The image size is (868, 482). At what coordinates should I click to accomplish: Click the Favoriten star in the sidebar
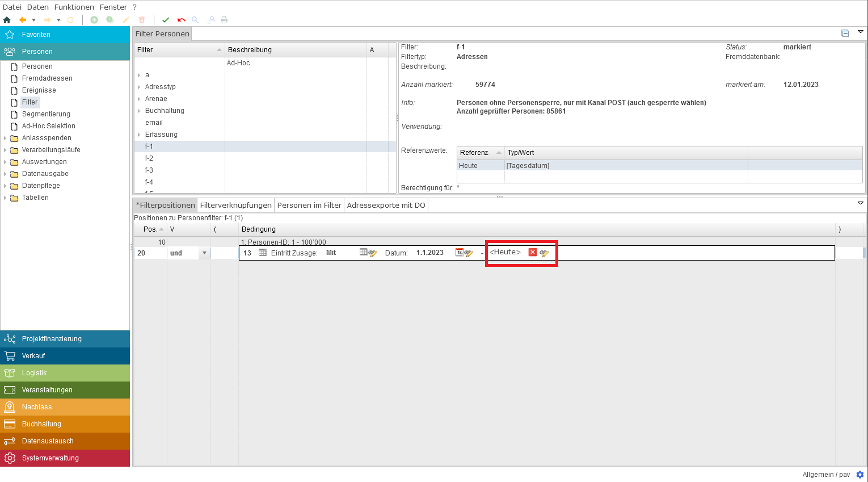pos(10,35)
